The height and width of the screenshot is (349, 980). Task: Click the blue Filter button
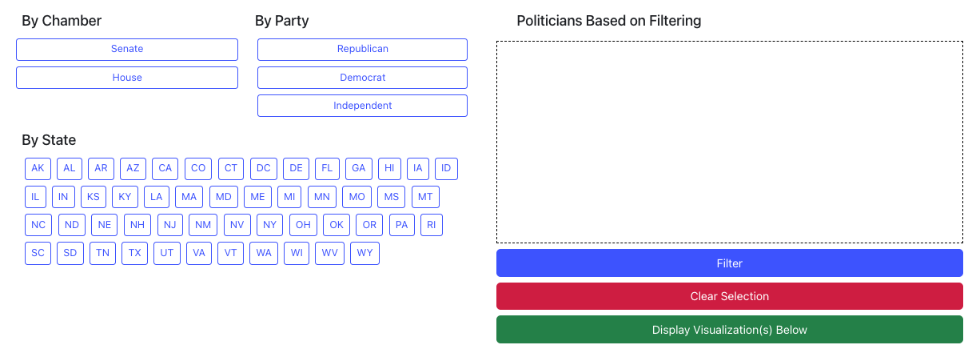729,263
